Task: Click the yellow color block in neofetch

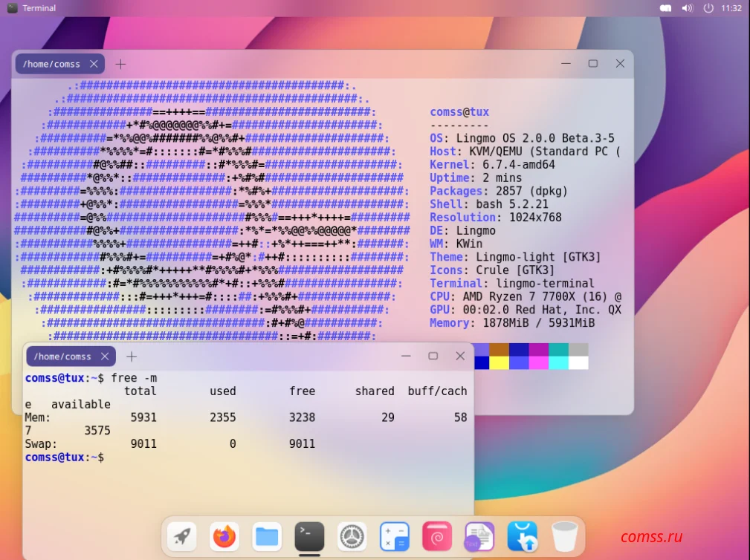Action: pos(499,362)
